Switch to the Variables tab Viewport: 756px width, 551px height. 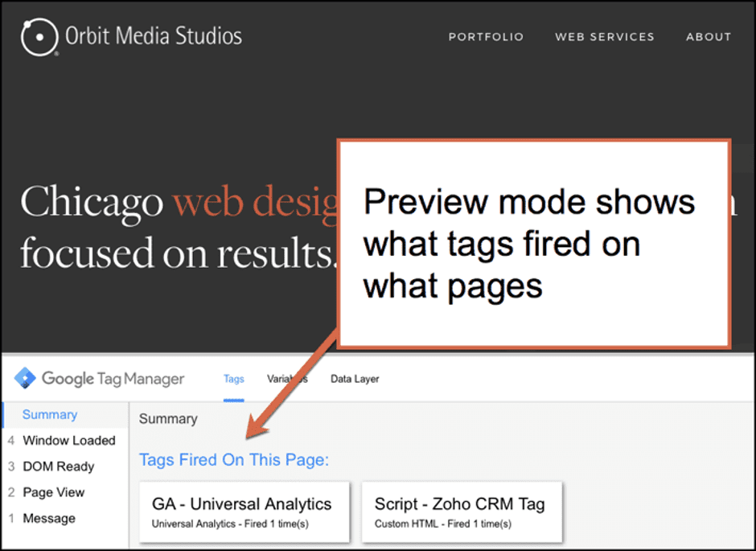[287, 379]
